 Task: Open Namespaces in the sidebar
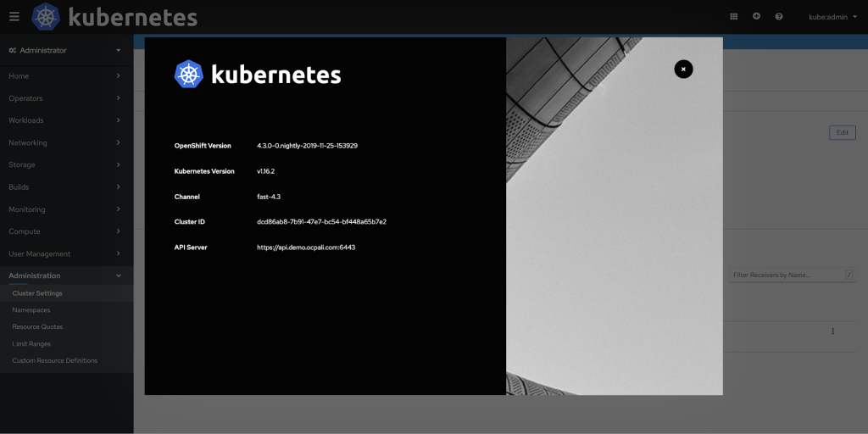66,310
